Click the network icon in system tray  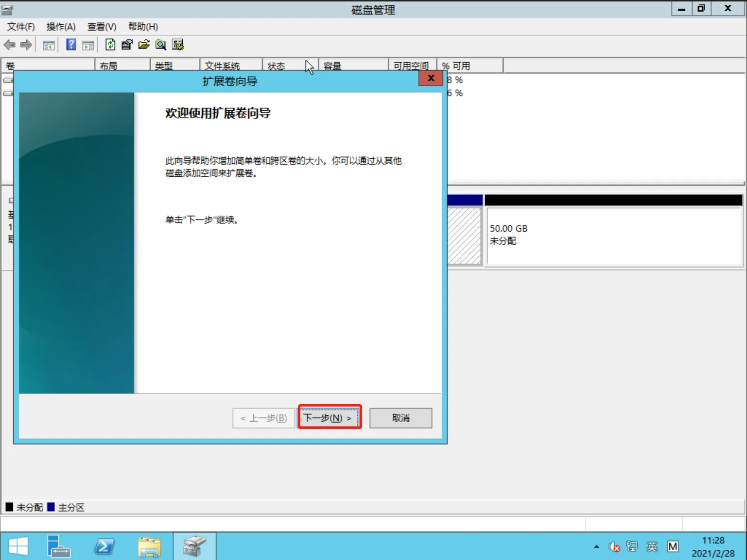tap(632, 546)
